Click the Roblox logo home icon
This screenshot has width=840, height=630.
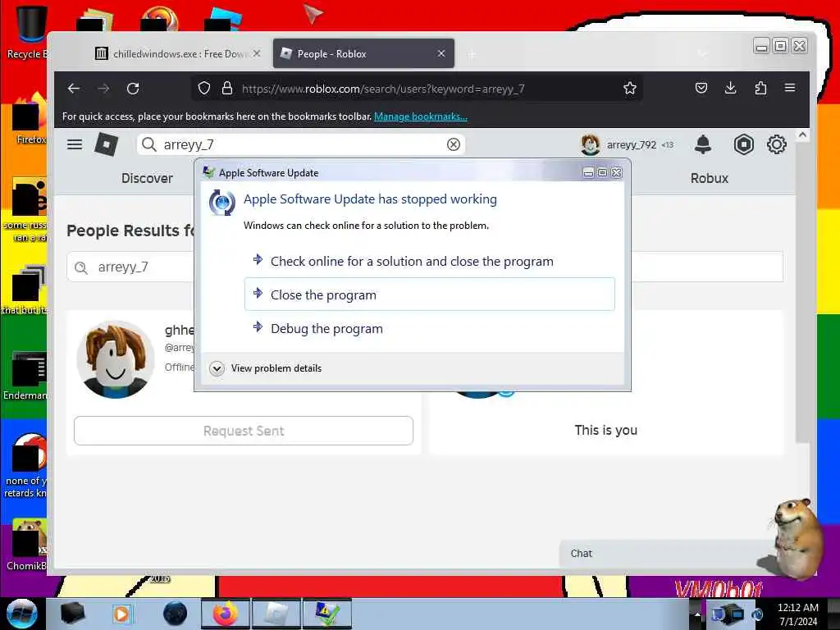pos(106,144)
